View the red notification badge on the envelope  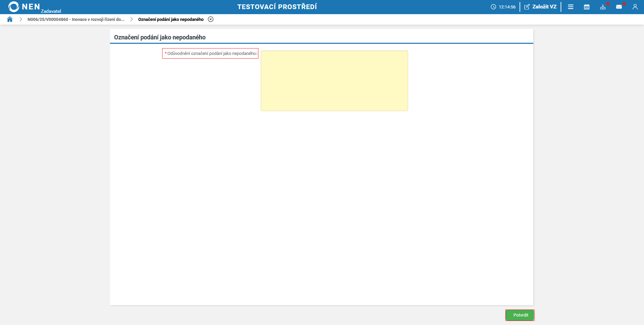(624, 3)
